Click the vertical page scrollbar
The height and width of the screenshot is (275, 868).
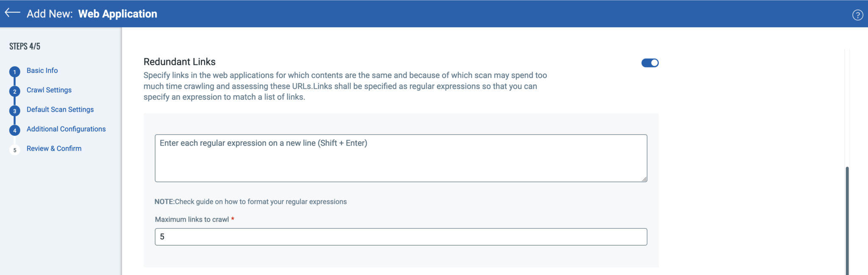tap(847, 221)
